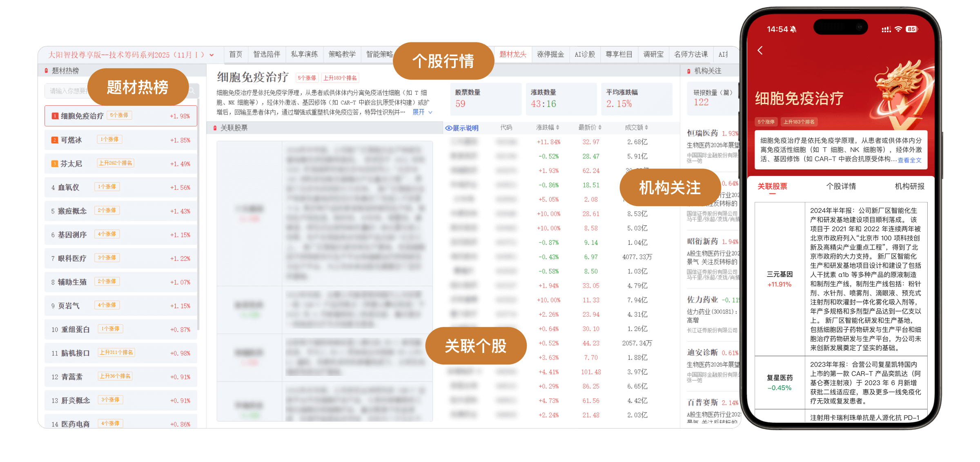The height and width of the screenshot is (462, 980).
Task: Toggle the 展示说明 eye icon
Action: [x=448, y=128]
